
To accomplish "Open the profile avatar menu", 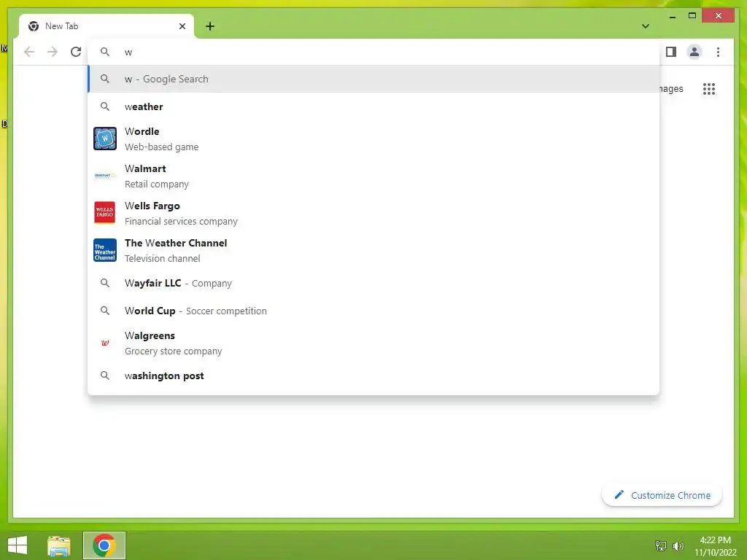I will click(694, 52).
